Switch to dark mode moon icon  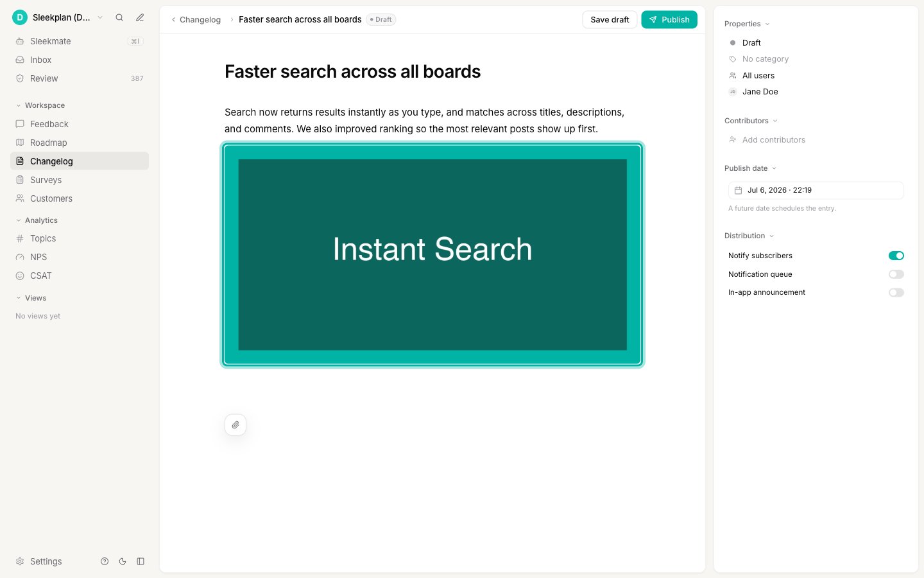(x=123, y=561)
